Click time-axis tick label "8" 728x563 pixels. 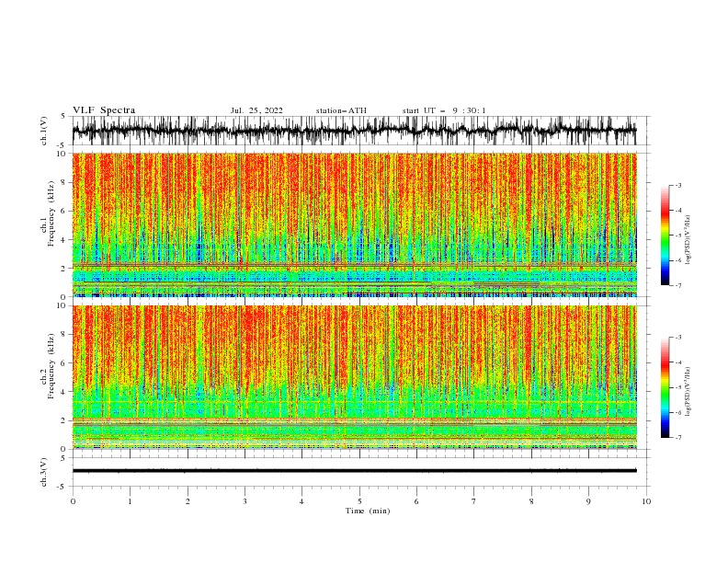click(x=531, y=501)
